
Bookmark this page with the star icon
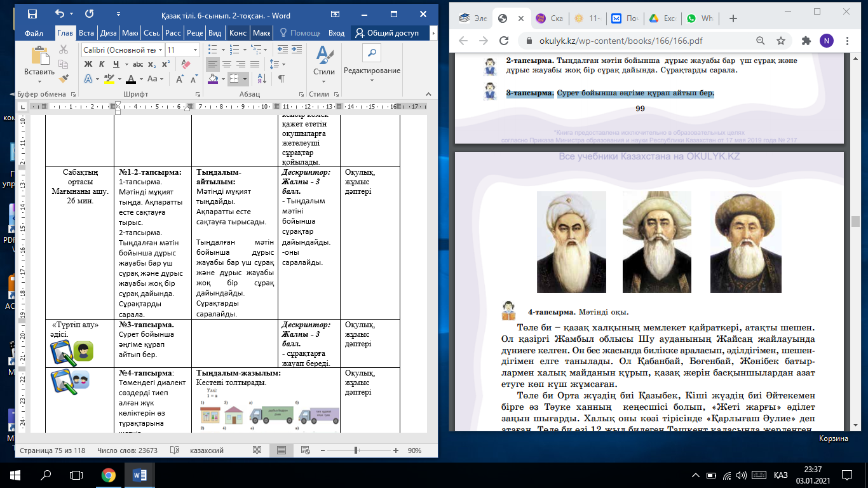781,41
